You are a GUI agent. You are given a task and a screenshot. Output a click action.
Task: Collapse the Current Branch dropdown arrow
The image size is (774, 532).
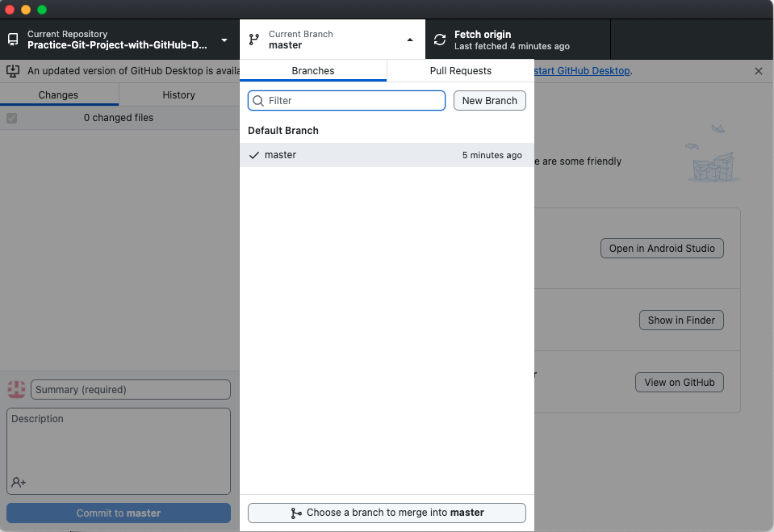click(410, 40)
